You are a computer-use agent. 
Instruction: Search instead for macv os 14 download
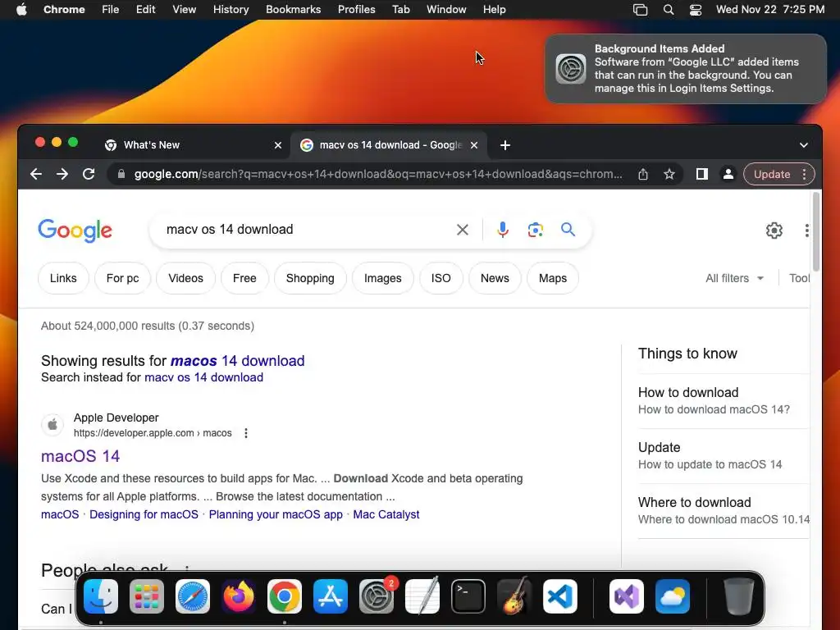pos(203,377)
